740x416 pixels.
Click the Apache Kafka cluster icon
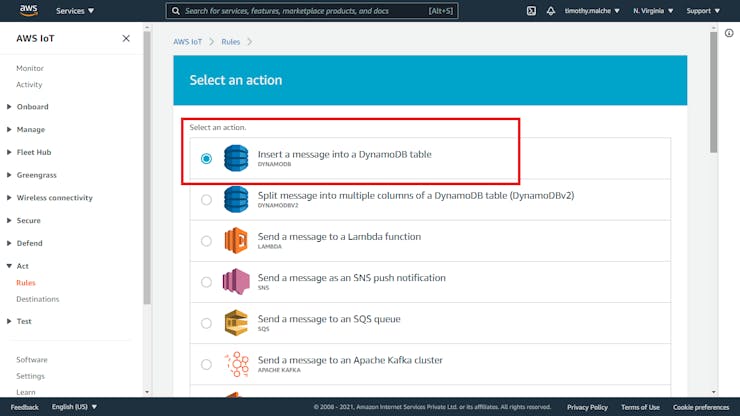236,364
